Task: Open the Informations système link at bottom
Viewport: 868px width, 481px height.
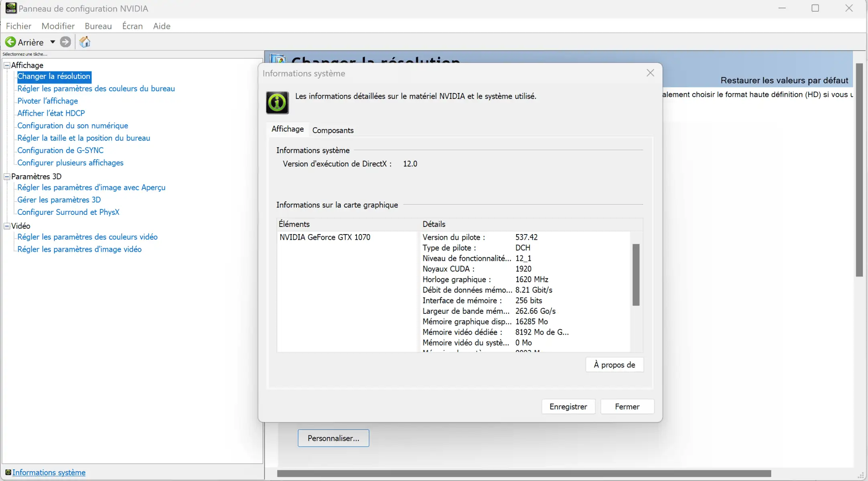Action: [49, 472]
